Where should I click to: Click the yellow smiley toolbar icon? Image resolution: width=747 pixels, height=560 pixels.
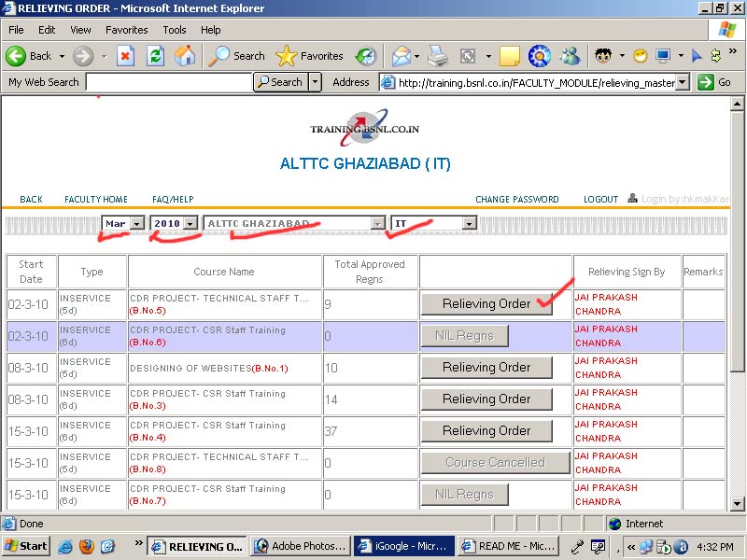641,56
